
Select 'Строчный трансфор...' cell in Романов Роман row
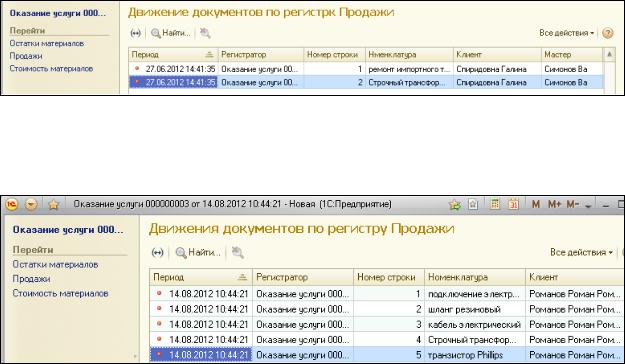tap(475, 340)
